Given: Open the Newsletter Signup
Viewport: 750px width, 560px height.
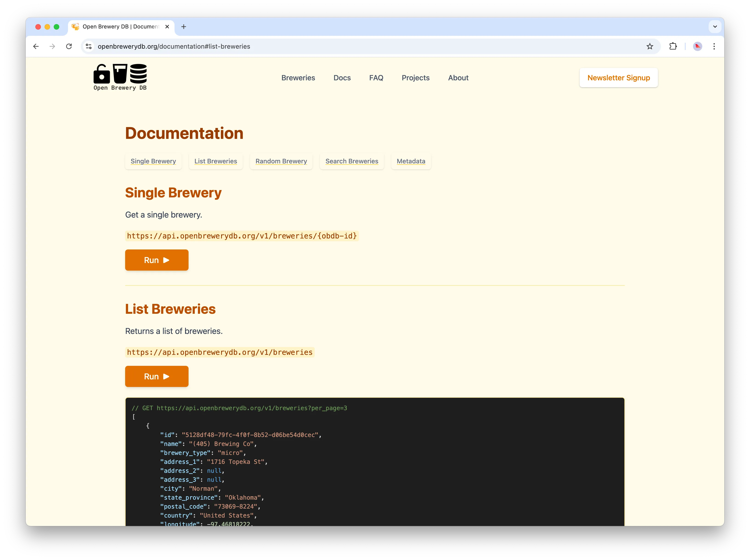Looking at the screenshot, I should coord(618,78).
